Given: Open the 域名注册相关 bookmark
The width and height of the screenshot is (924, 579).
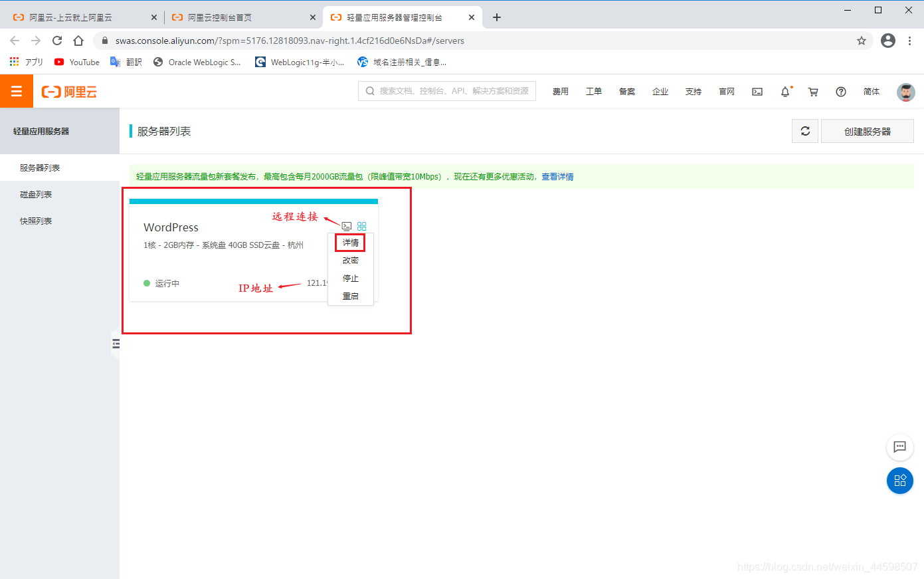Looking at the screenshot, I should [x=402, y=62].
